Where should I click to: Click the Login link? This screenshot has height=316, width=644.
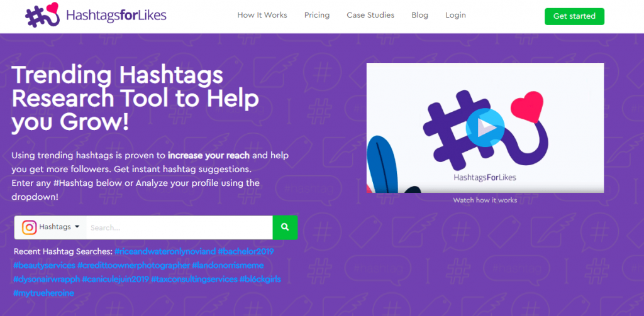[455, 15]
